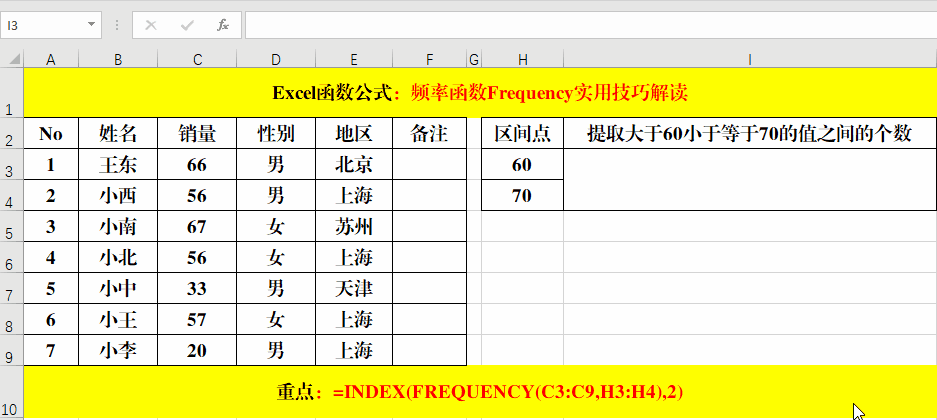Click the sales cell with value 67
Image resolution: width=937 pixels, height=420 pixels.
pos(197,226)
